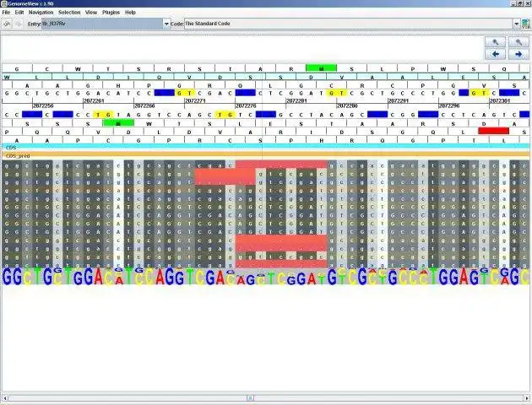Minimize the GenomeView window
The height and width of the screenshot is (405, 532).
tap(513, 3)
